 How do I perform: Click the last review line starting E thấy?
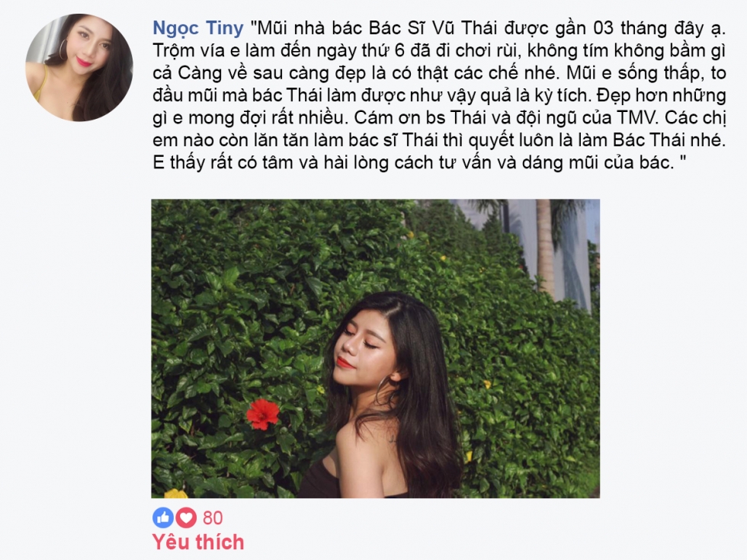pyautogui.click(x=420, y=163)
